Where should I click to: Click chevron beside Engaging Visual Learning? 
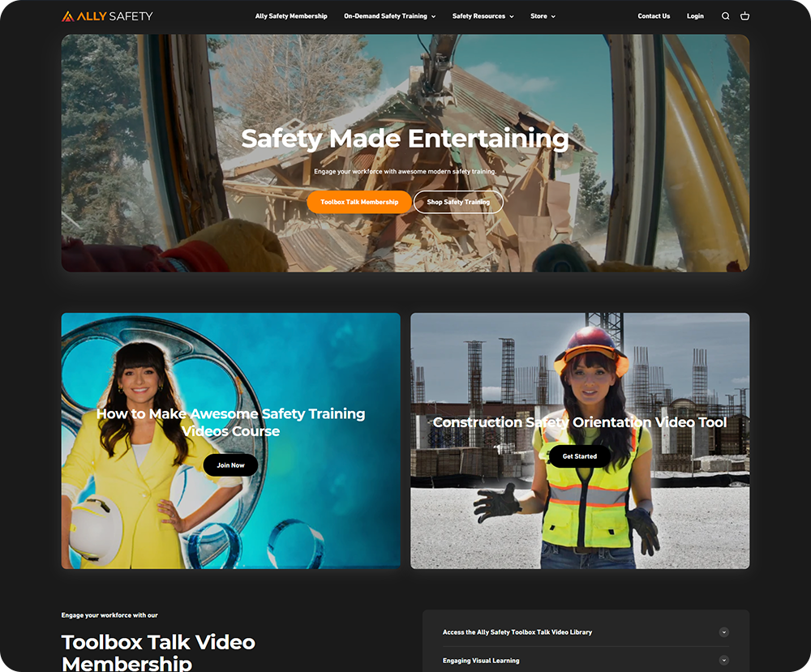(x=724, y=660)
